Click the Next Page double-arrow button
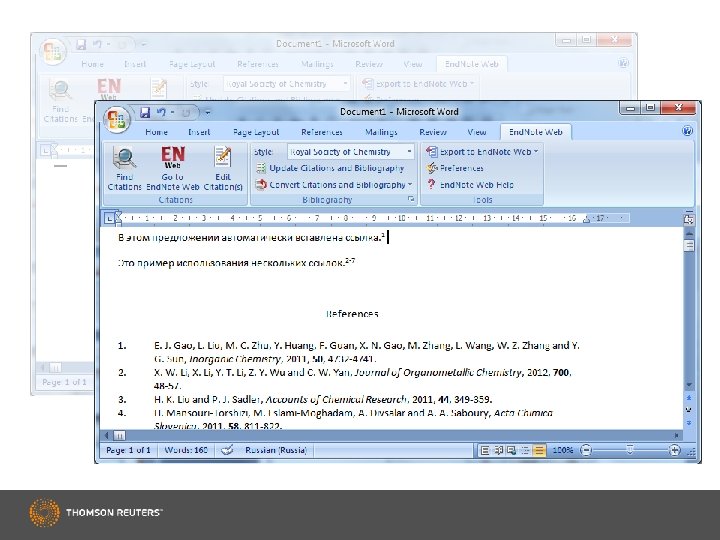 pyautogui.click(x=689, y=422)
